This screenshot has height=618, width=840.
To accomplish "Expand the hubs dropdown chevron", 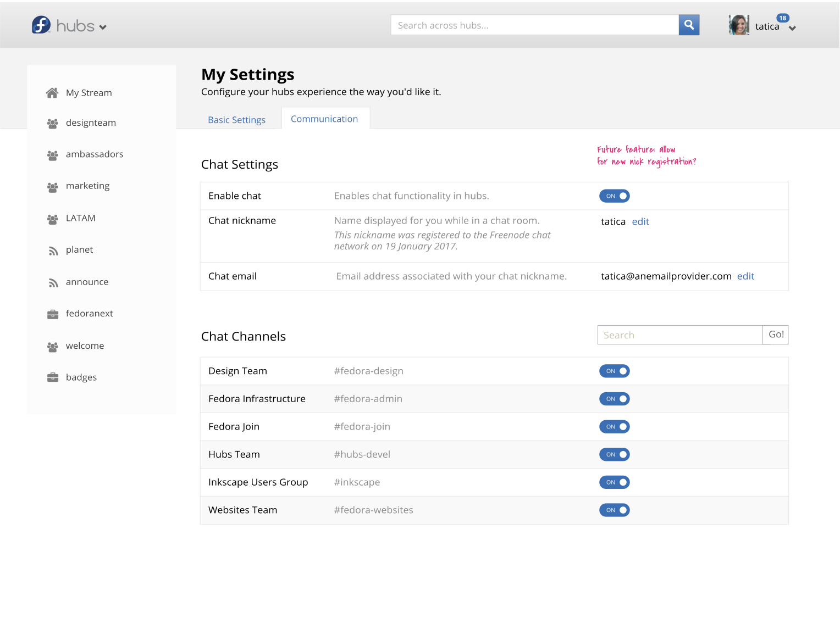I will coord(103,27).
